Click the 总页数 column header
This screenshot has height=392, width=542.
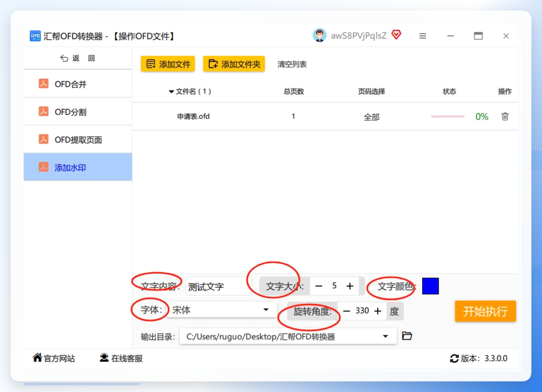pyautogui.click(x=294, y=92)
